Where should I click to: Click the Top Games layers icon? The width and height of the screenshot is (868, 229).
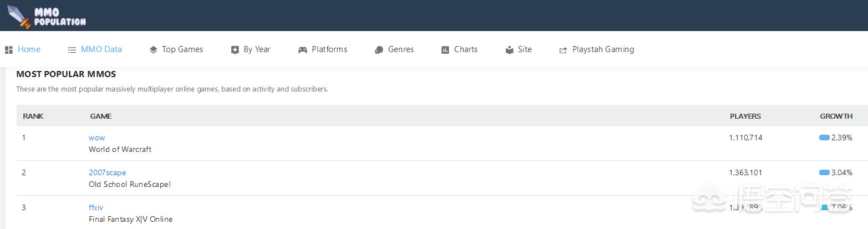(154, 50)
